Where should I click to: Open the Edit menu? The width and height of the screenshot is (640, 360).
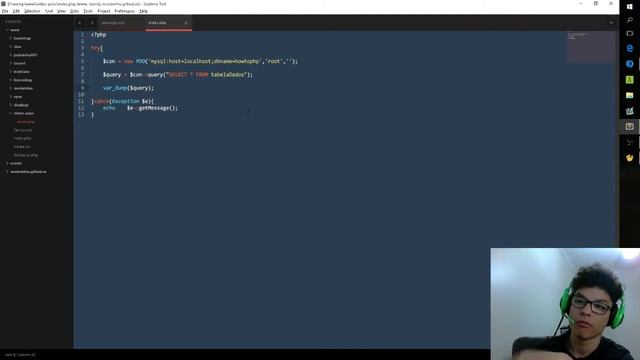point(16,11)
